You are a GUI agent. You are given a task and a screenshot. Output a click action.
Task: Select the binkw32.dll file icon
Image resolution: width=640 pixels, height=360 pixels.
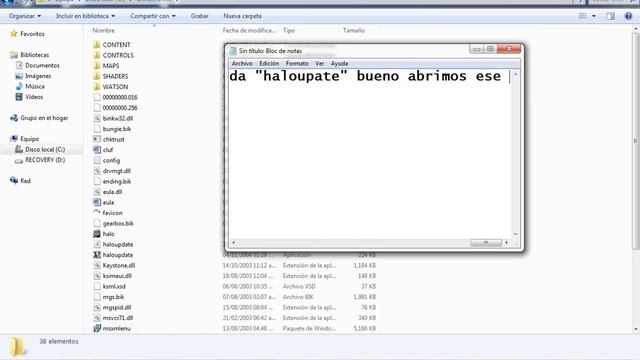[97, 118]
